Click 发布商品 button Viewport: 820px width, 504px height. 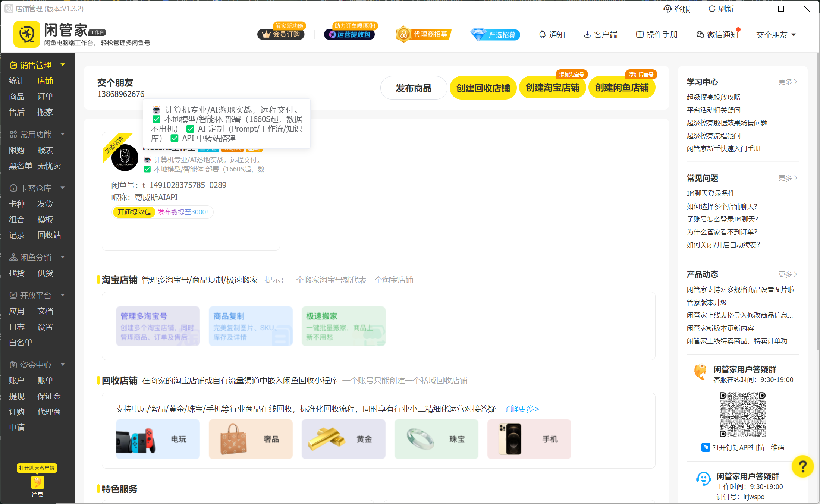(414, 88)
